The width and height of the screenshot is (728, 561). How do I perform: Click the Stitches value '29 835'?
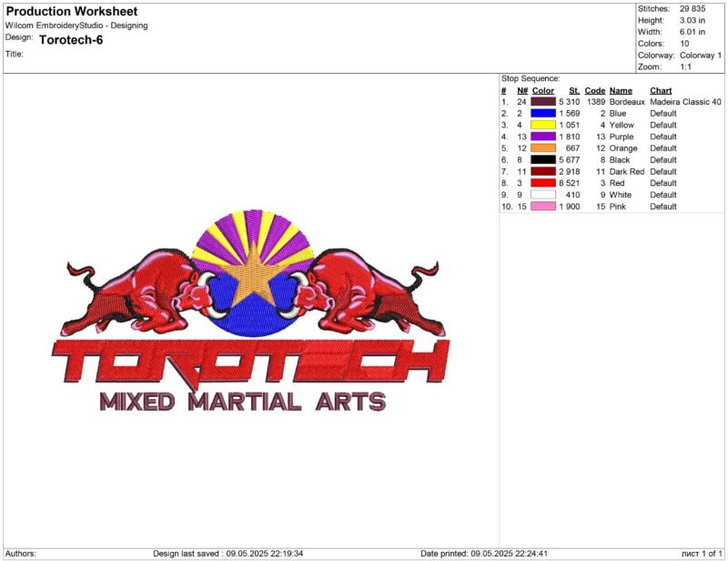[x=693, y=9]
